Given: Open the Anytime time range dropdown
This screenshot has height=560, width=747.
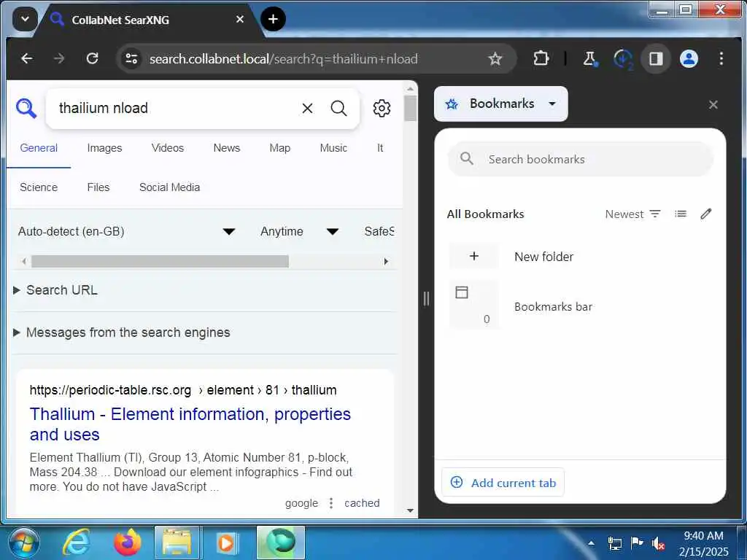Looking at the screenshot, I should click(x=300, y=231).
